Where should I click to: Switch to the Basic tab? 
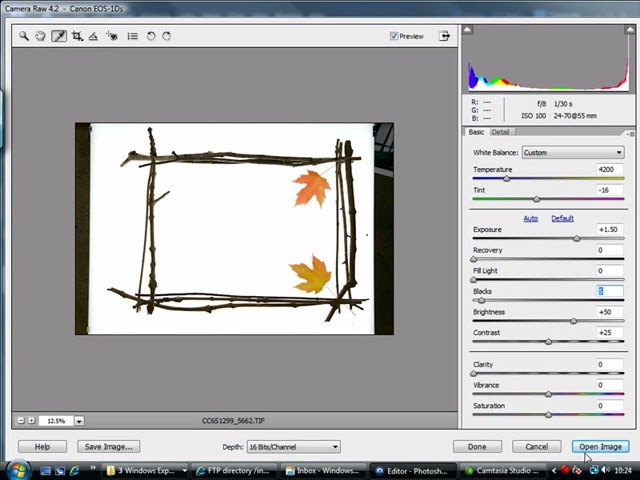click(476, 132)
